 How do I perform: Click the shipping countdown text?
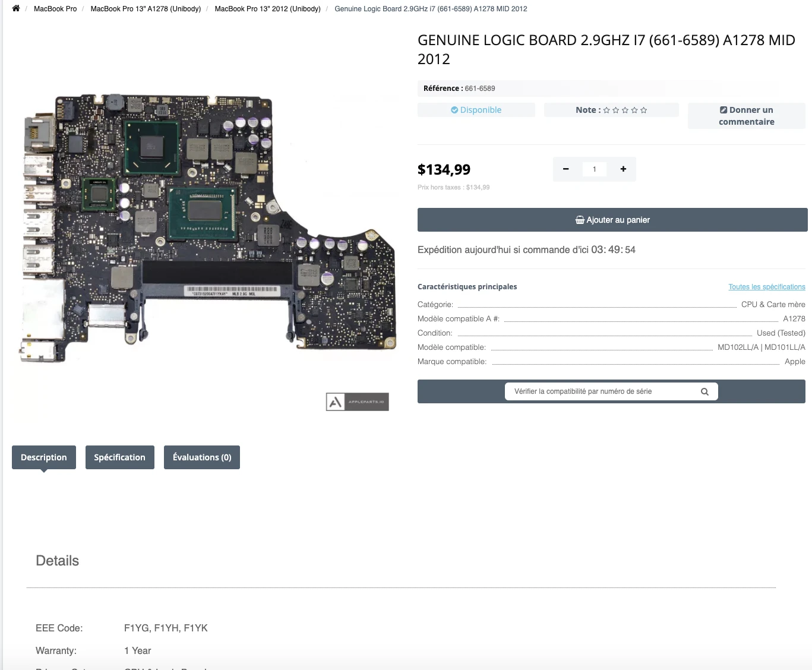[x=526, y=249]
